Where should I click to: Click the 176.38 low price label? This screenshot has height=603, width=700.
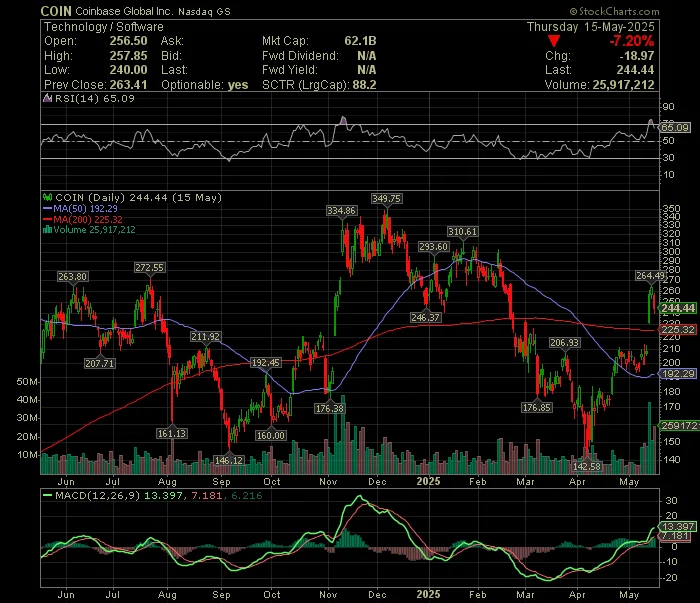tap(329, 408)
